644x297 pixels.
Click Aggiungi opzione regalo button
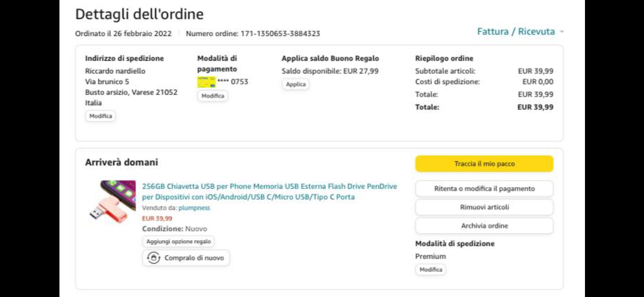pos(178,241)
